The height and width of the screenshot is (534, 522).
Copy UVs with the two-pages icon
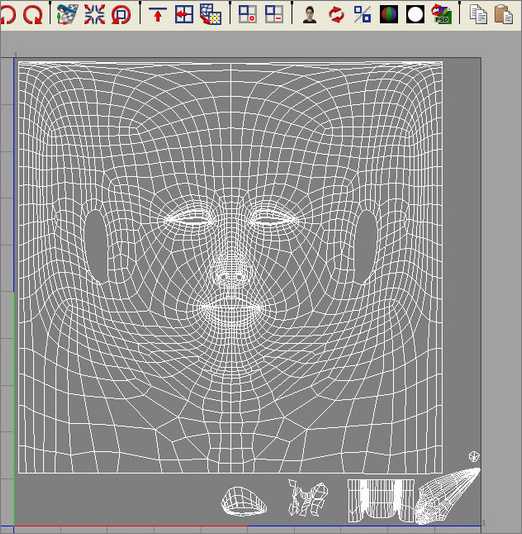click(478, 15)
